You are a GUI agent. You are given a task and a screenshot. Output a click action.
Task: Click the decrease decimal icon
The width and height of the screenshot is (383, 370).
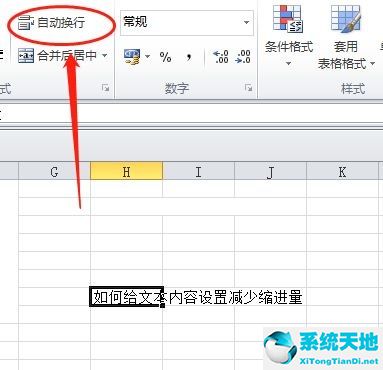[243, 57]
